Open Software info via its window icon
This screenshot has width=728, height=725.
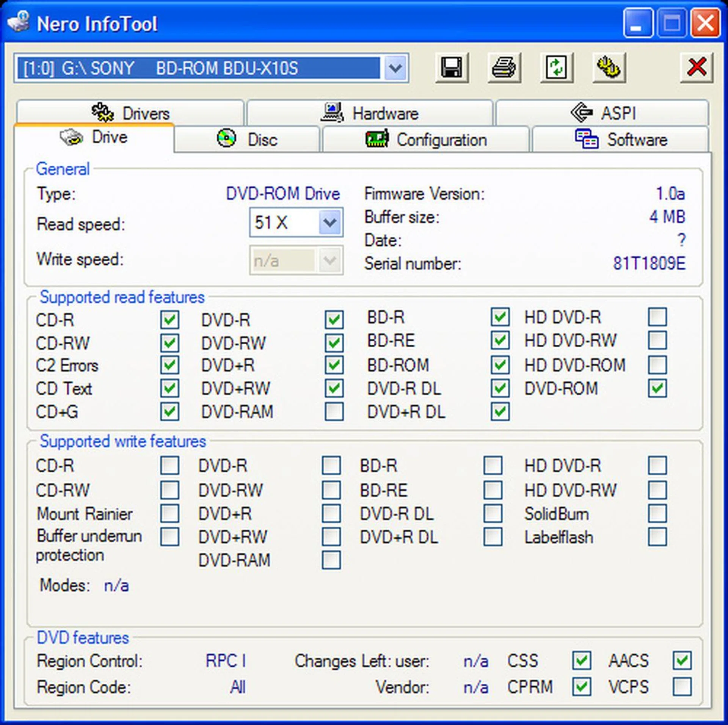click(x=585, y=139)
